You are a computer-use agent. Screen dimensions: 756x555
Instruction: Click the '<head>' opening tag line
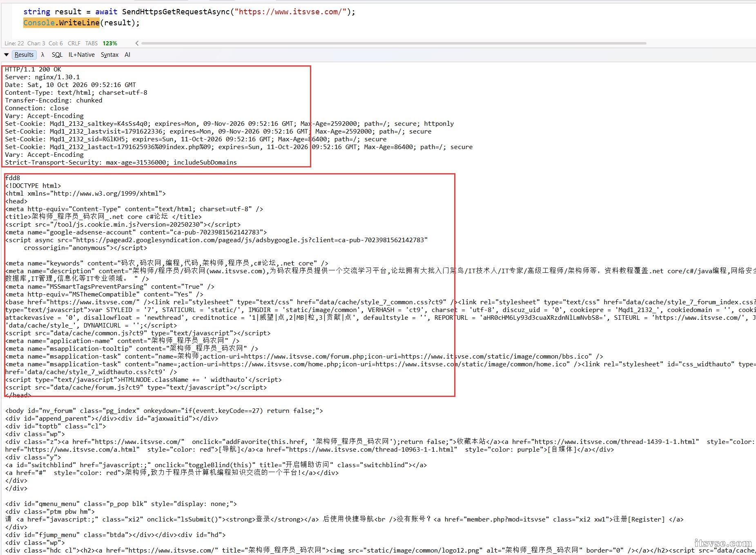click(16, 201)
